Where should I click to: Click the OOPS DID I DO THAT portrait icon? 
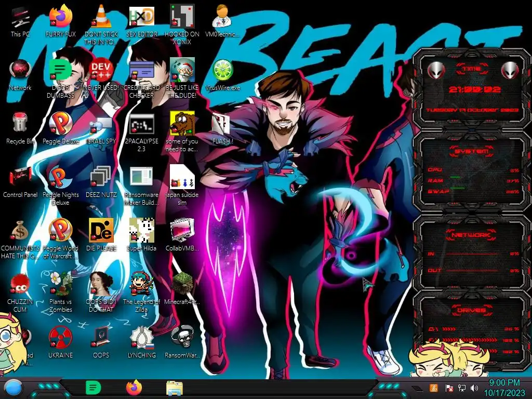coord(101,292)
